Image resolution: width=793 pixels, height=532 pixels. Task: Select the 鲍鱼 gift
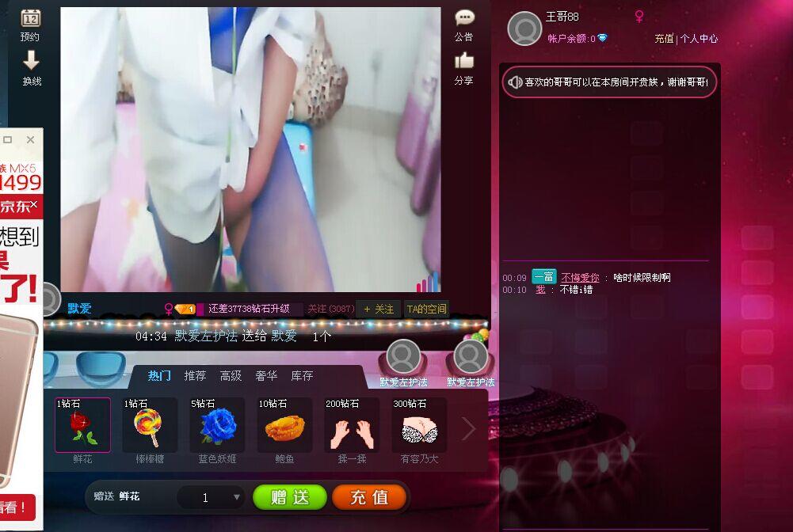(x=284, y=425)
